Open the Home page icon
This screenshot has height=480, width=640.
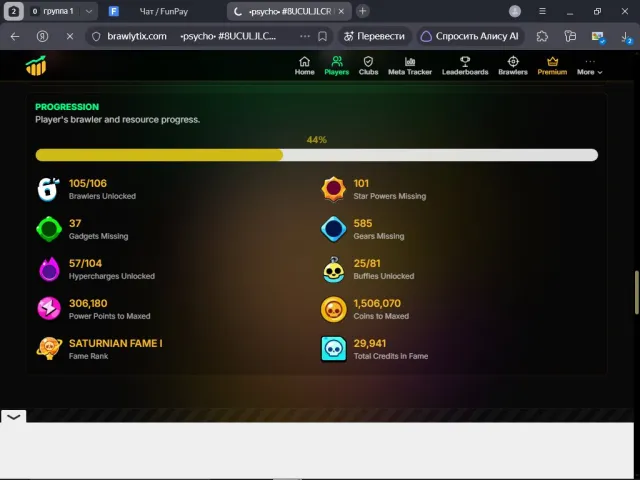[x=304, y=62]
